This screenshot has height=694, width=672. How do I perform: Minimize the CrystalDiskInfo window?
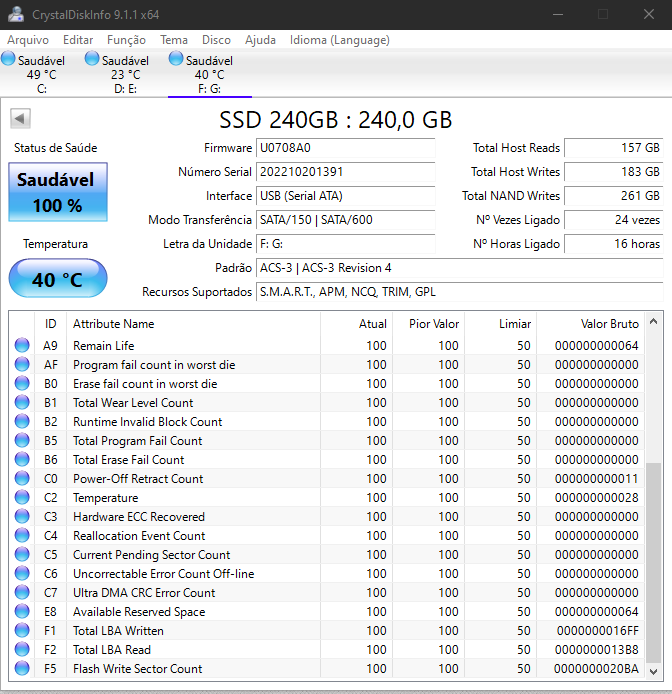coord(558,15)
